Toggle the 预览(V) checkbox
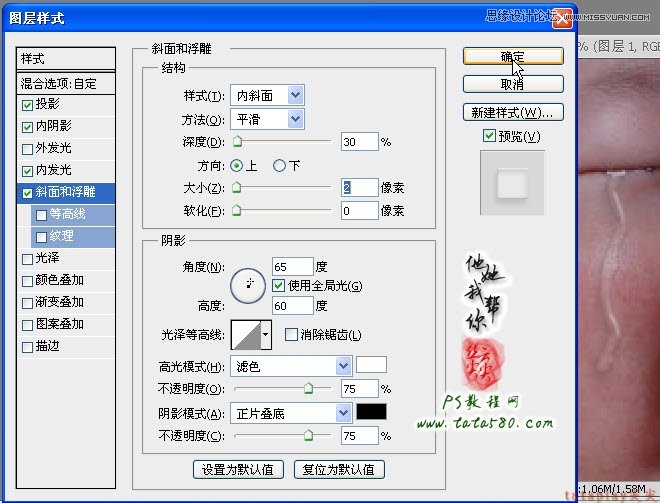660x503 pixels. [489, 136]
